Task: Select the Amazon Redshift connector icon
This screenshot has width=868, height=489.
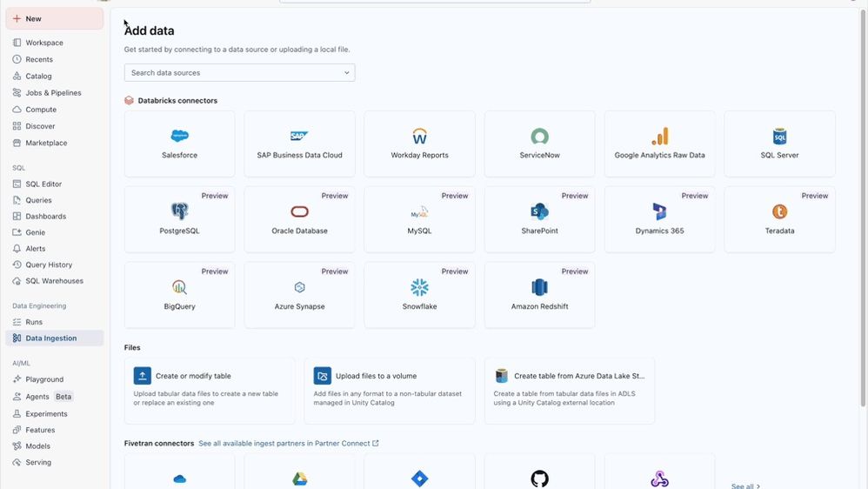Action: click(540, 287)
